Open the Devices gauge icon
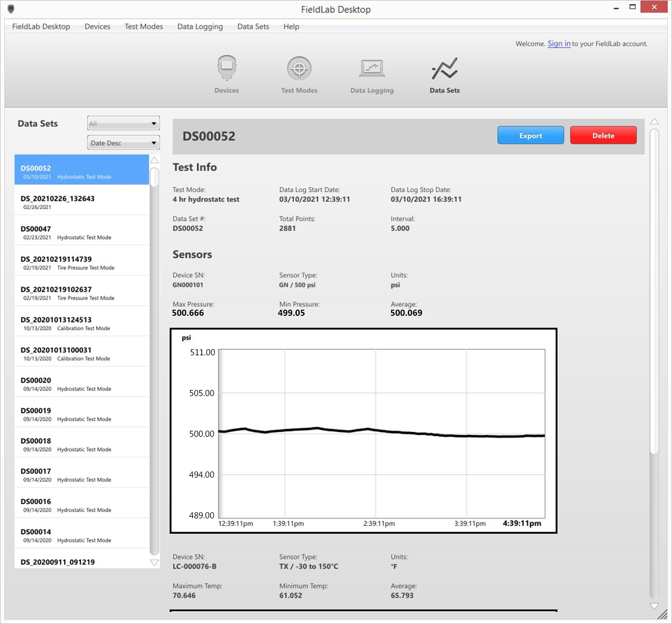This screenshot has height=624, width=672. point(226,69)
